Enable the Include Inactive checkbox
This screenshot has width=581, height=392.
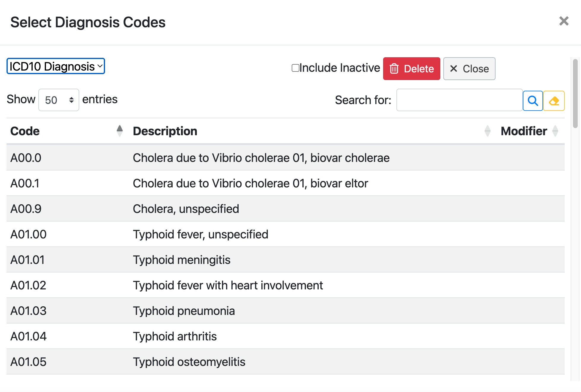pos(295,68)
